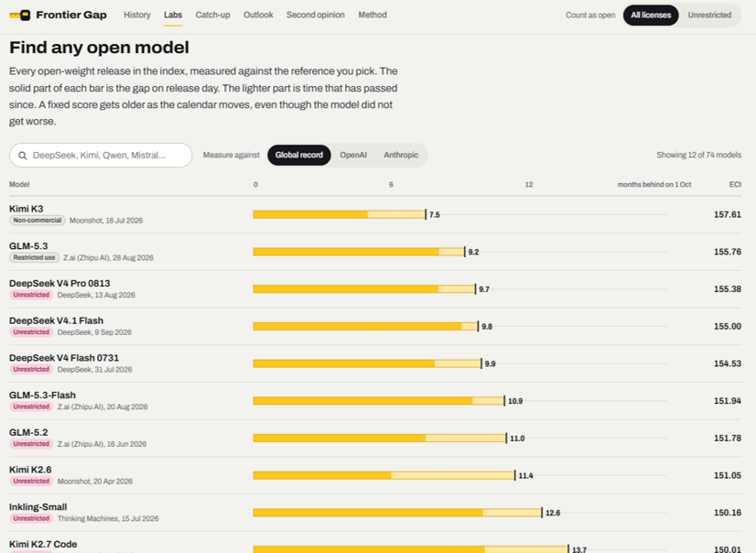Click the months behind on 1 Oct header
Viewport: 756px width, 553px height.
tap(654, 185)
